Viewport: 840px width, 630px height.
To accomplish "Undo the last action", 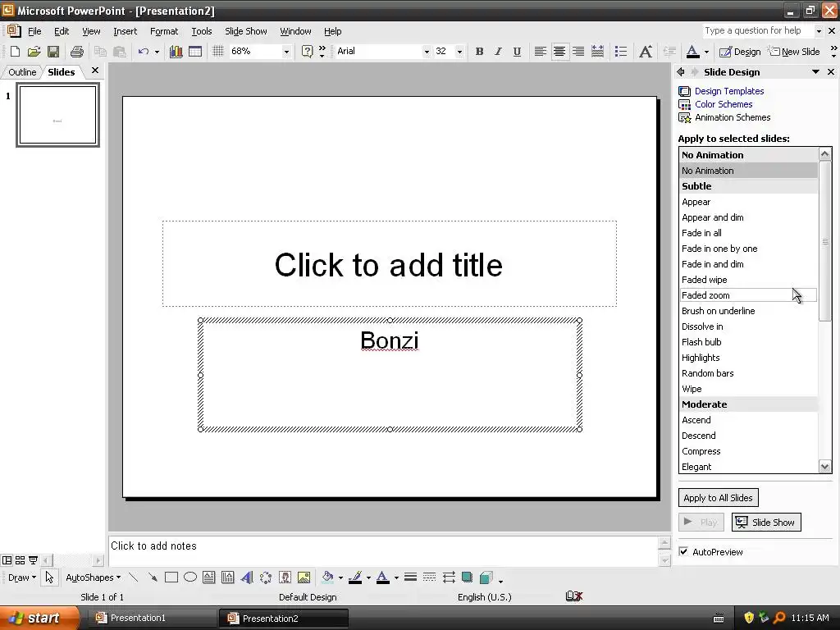I will coord(143,52).
